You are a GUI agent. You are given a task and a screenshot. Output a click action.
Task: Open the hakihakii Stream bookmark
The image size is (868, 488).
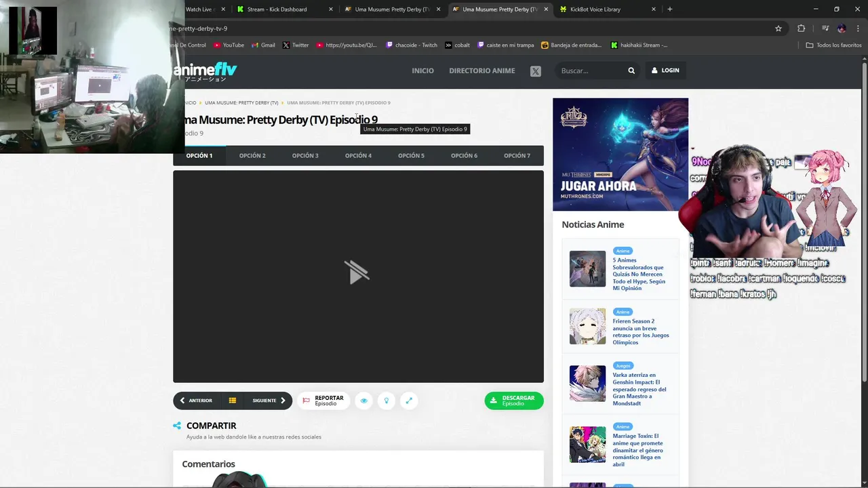tap(639, 45)
